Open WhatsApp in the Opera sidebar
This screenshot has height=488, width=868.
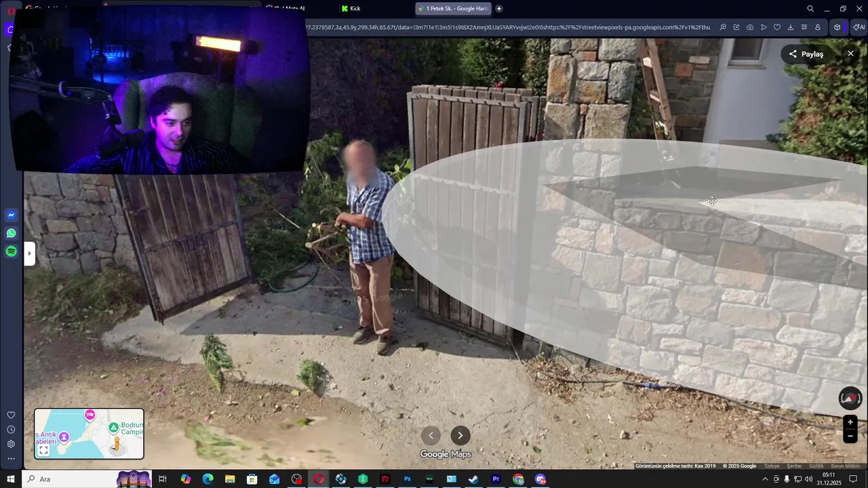11,233
